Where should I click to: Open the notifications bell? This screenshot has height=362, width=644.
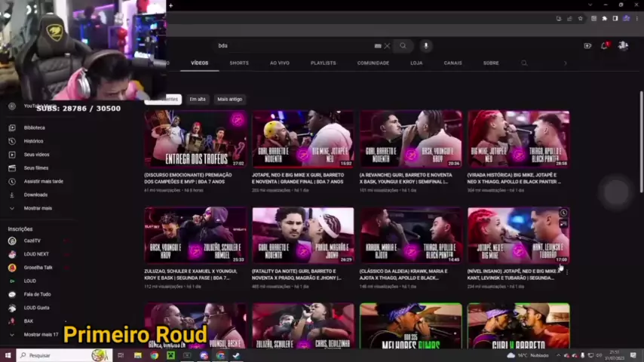point(604,46)
